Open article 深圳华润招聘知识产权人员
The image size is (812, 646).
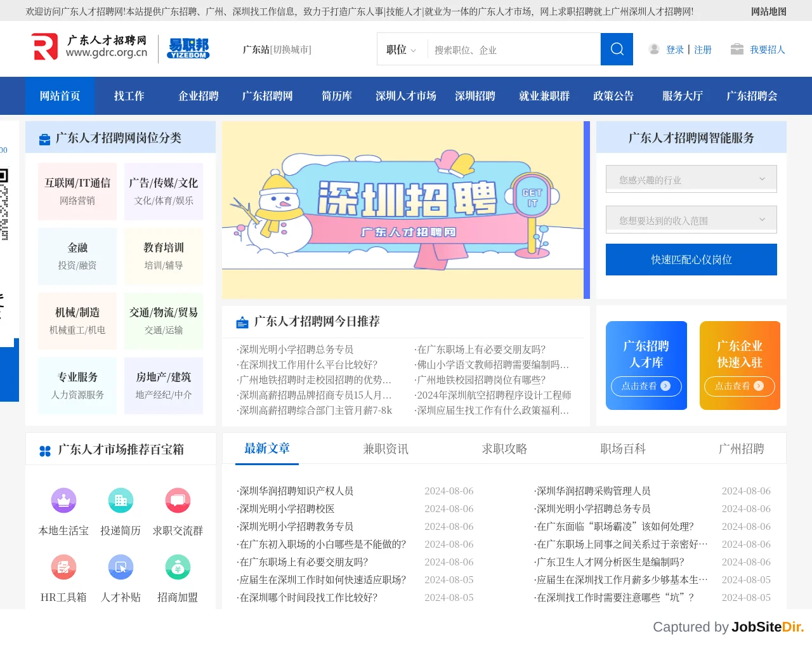pos(296,491)
